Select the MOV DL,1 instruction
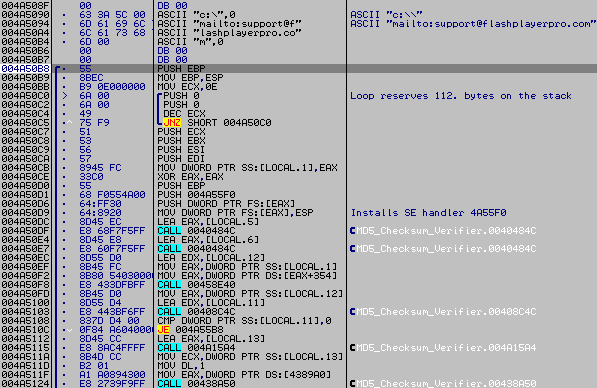This screenshot has height=388, width=597. [x=181, y=366]
